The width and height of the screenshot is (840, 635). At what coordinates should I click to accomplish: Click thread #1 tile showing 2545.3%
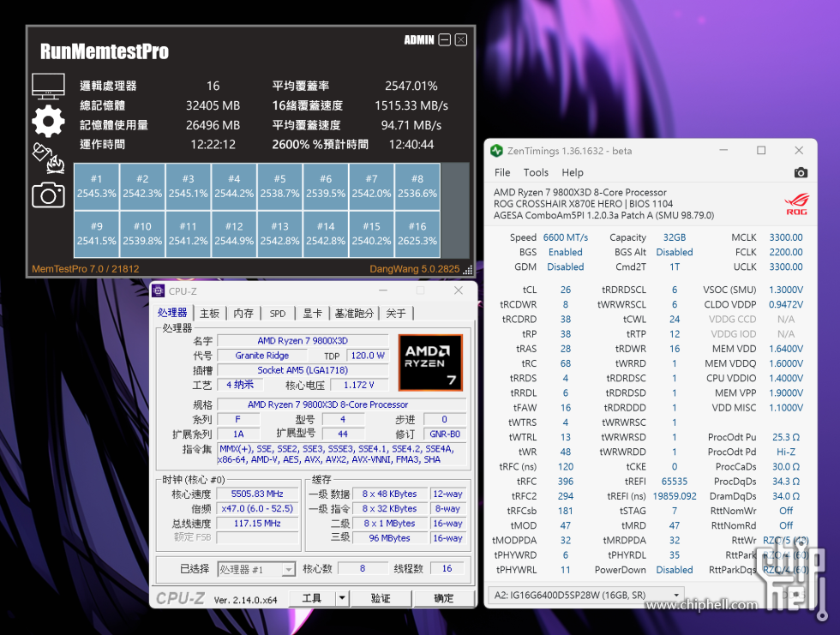coord(96,186)
